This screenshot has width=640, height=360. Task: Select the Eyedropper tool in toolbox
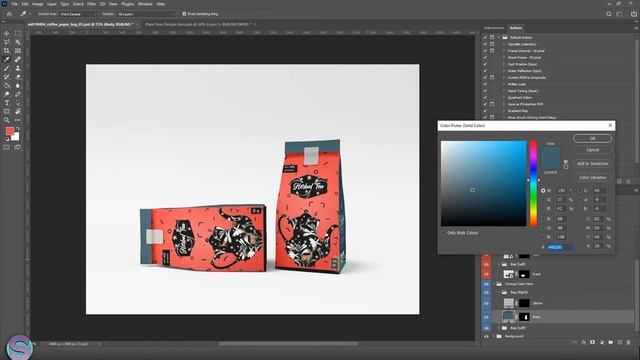click(x=7, y=59)
